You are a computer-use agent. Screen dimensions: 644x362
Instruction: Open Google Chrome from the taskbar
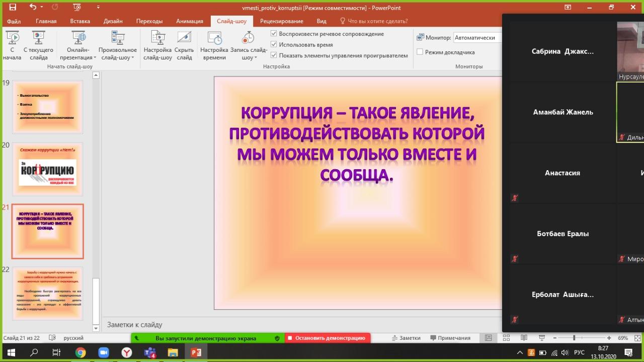click(80, 352)
